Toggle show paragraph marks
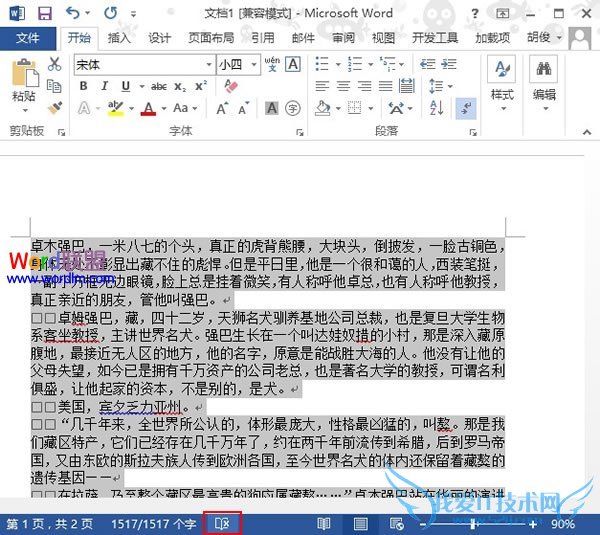600x535 pixels. (x=466, y=108)
